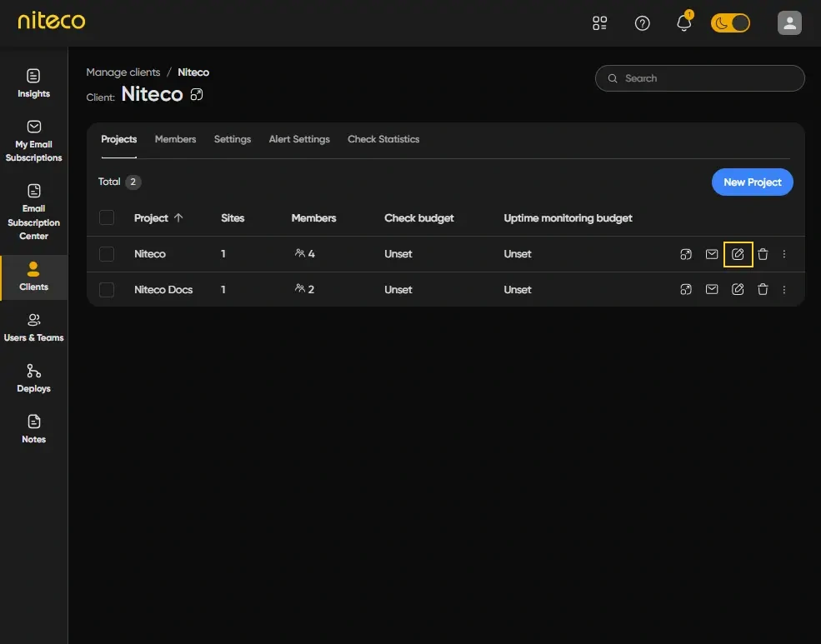This screenshot has height=644, width=821.
Task: Open more options menu for Niteco row
Action: 783,254
